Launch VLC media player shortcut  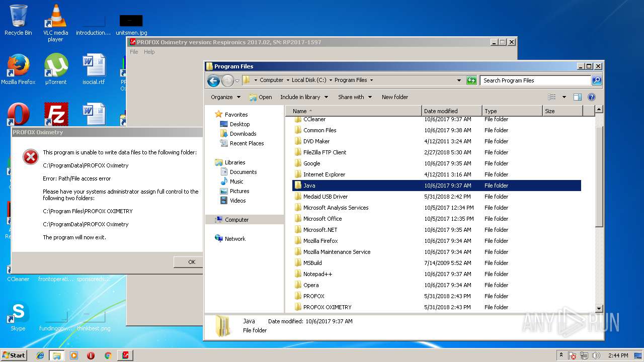(55, 23)
